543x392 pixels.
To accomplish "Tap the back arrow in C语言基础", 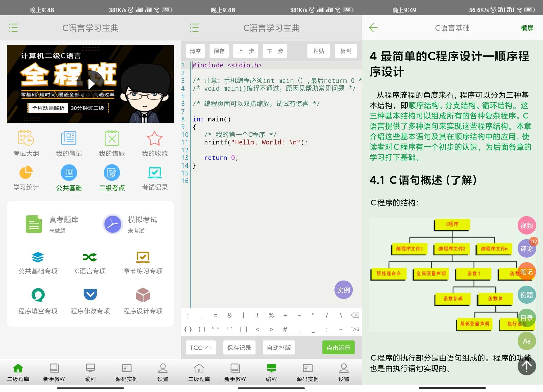I will pos(373,28).
